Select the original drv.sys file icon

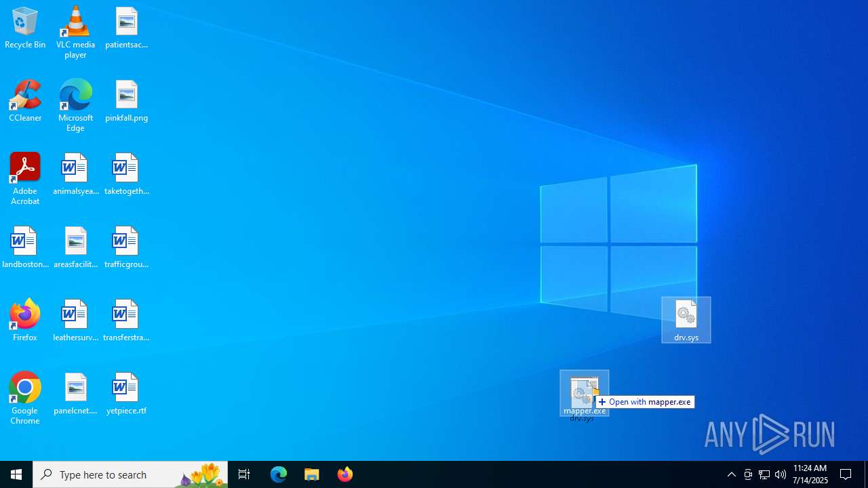[686, 320]
